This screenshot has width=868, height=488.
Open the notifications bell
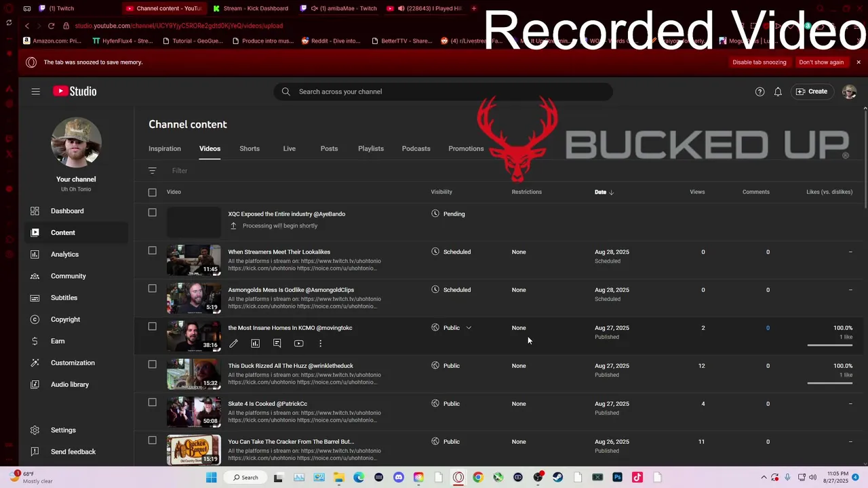click(x=778, y=91)
